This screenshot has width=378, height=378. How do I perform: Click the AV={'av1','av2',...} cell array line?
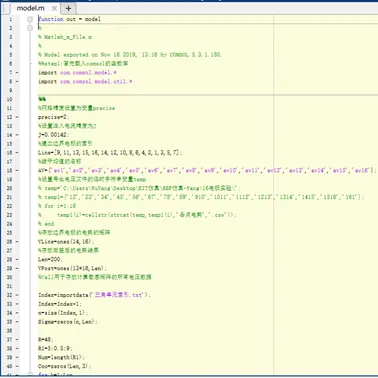[207, 170]
